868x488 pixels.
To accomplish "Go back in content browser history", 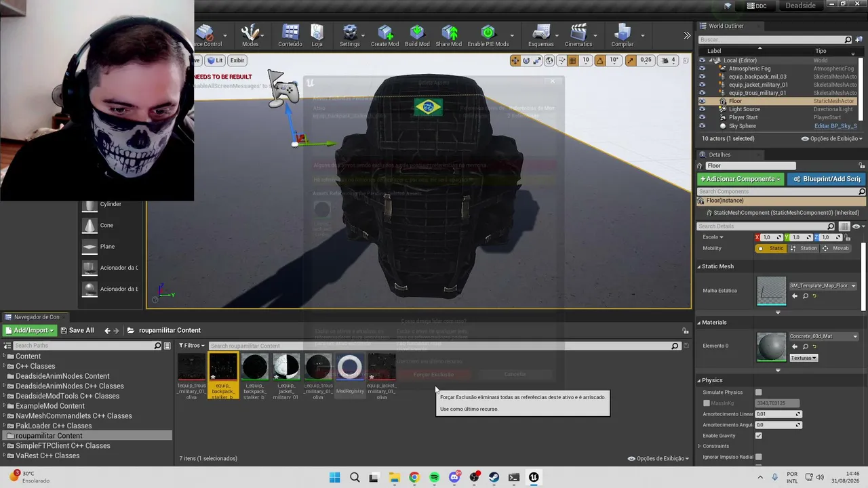I will pyautogui.click(x=107, y=331).
